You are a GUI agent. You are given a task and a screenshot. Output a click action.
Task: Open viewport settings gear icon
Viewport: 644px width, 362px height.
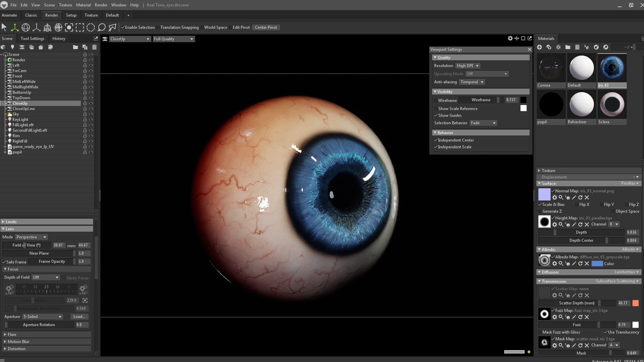[x=510, y=38]
